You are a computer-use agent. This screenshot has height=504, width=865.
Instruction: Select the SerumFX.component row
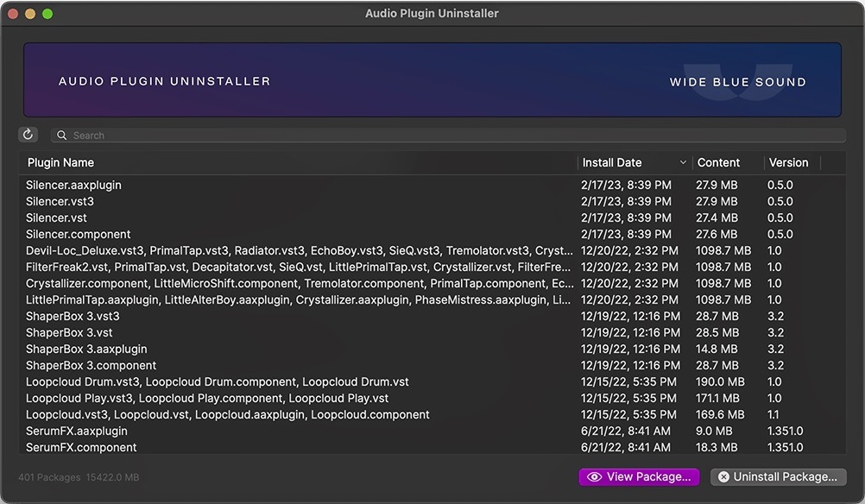coord(432,447)
